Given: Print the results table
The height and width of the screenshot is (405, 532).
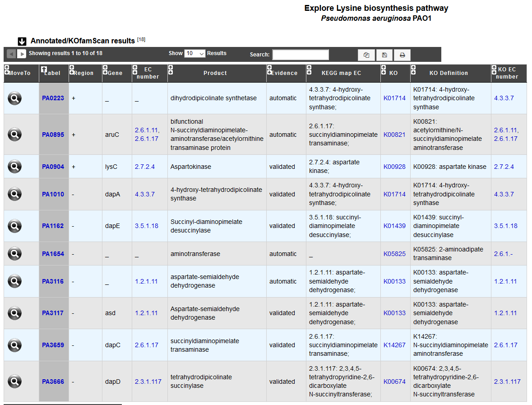Looking at the screenshot, I should click(402, 55).
